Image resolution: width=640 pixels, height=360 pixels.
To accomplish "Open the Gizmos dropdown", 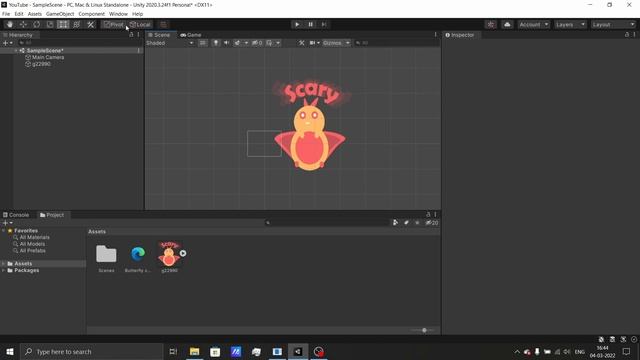I will pyautogui.click(x=336, y=43).
